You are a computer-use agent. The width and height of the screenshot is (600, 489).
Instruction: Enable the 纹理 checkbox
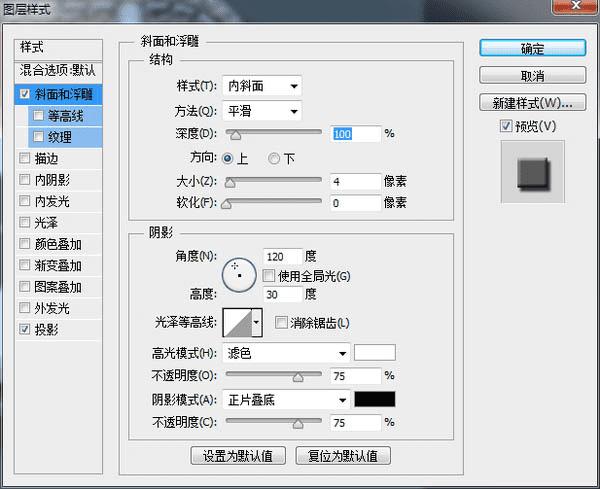[x=38, y=136]
